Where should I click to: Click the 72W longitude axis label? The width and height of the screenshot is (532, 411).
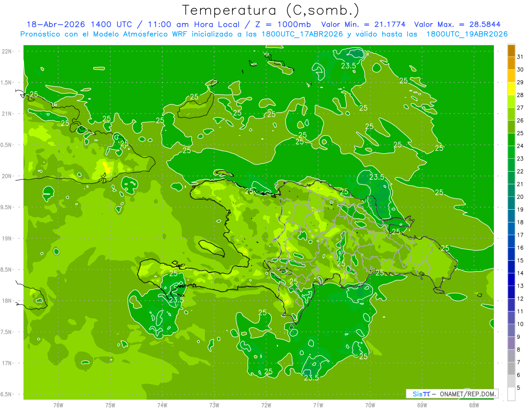[x=266, y=405]
